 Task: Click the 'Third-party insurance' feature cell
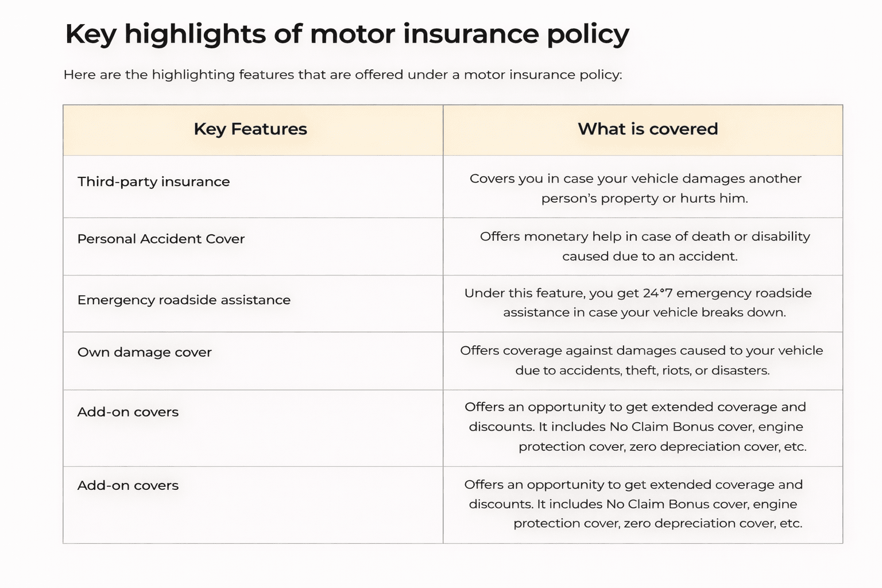153,182
